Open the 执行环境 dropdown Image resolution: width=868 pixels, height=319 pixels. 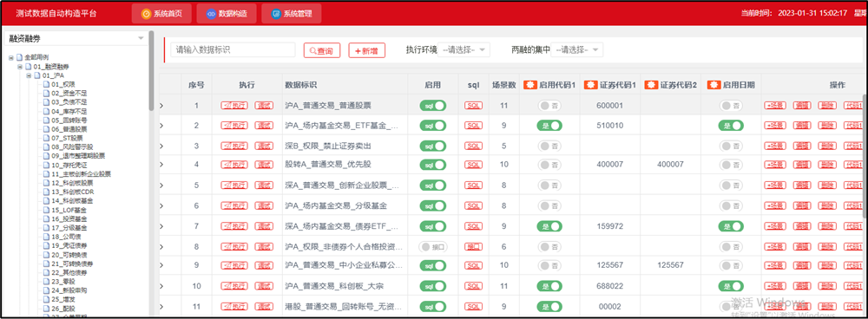tap(464, 49)
